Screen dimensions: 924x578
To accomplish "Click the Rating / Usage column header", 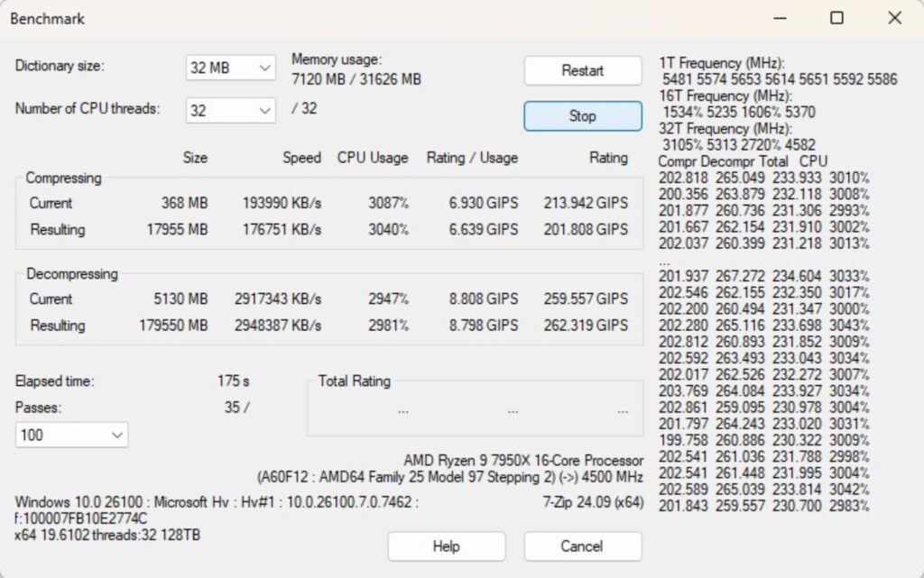I will click(472, 158).
